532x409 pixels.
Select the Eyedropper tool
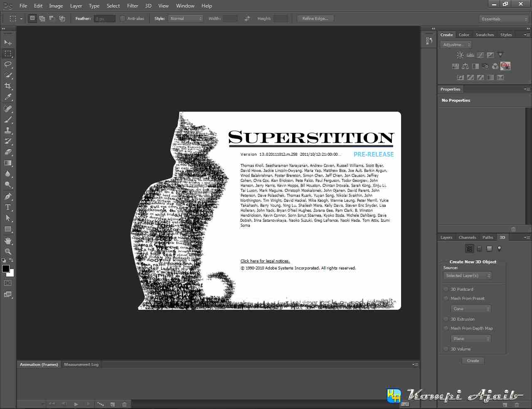click(8, 97)
